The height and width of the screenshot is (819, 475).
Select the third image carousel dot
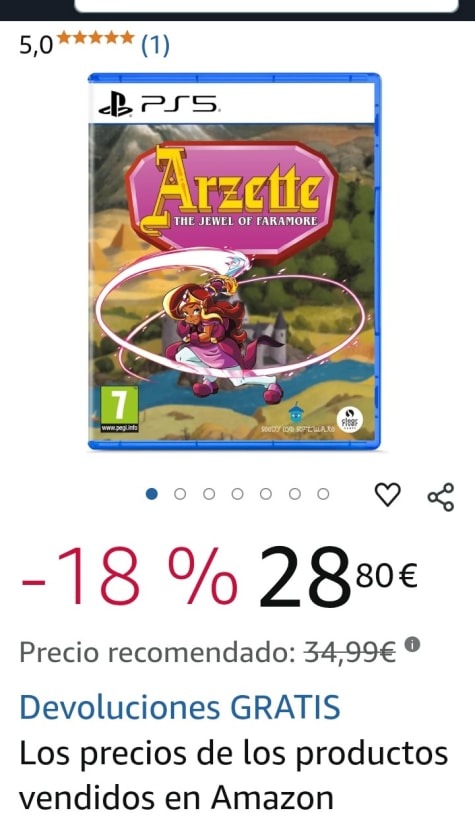pos(209,494)
